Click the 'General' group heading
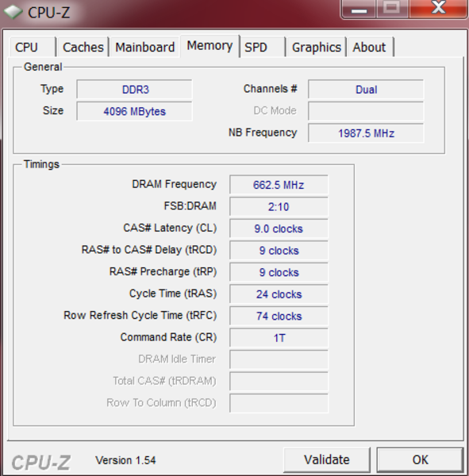469x476 pixels. coord(43,67)
